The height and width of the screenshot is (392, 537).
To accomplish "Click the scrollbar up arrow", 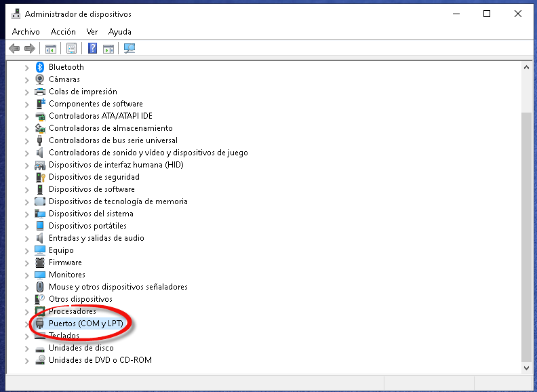I will coord(526,67).
